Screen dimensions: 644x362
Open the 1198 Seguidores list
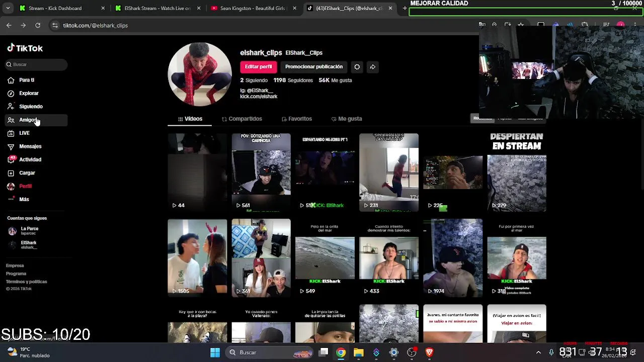click(293, 80)
